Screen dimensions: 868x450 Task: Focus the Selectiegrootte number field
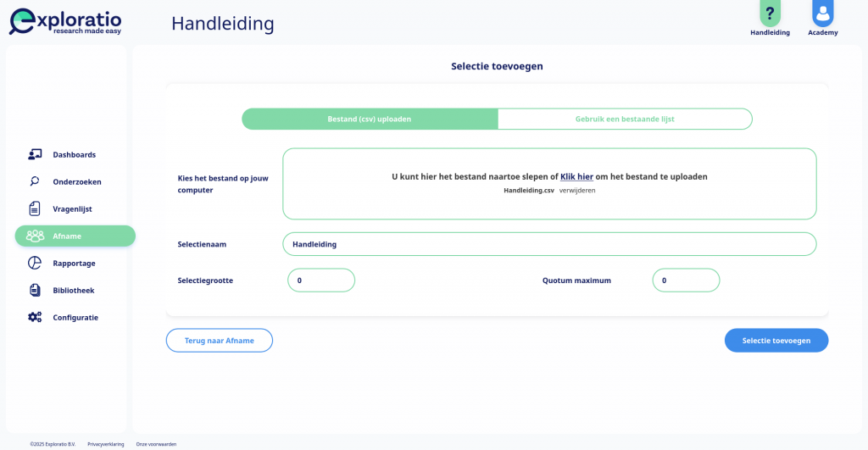coord(321,280)
